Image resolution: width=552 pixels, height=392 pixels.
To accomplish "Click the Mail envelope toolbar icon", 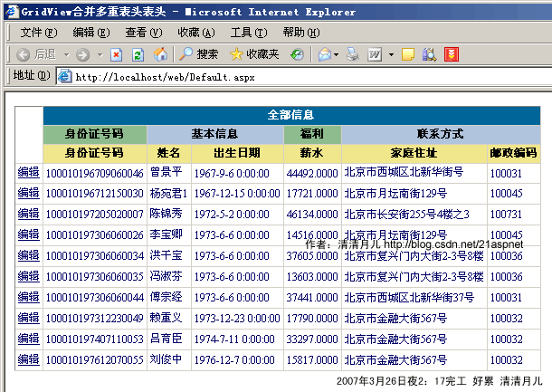I will 324,55.
